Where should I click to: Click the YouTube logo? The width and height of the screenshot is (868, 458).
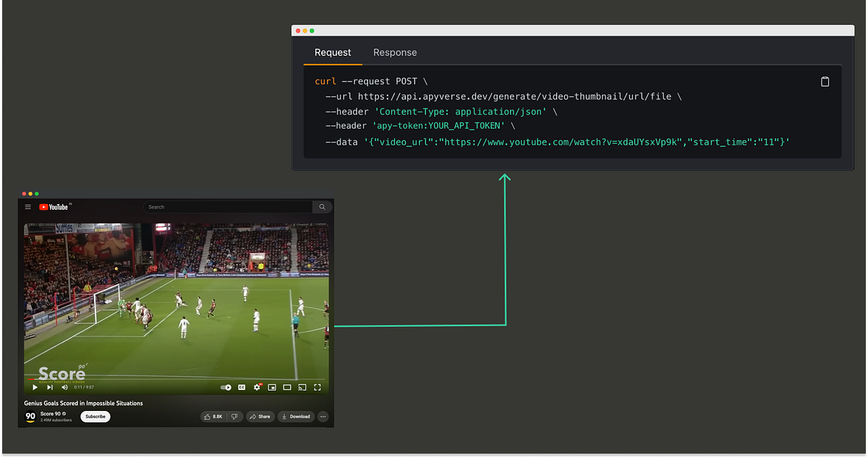click(54, 207)
